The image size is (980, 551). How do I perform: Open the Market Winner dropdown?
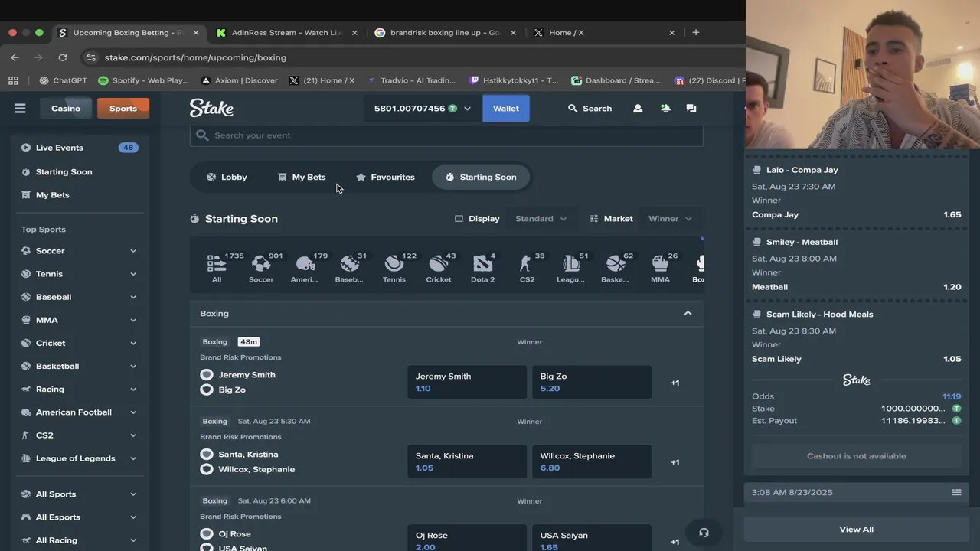tap(670, 219)
